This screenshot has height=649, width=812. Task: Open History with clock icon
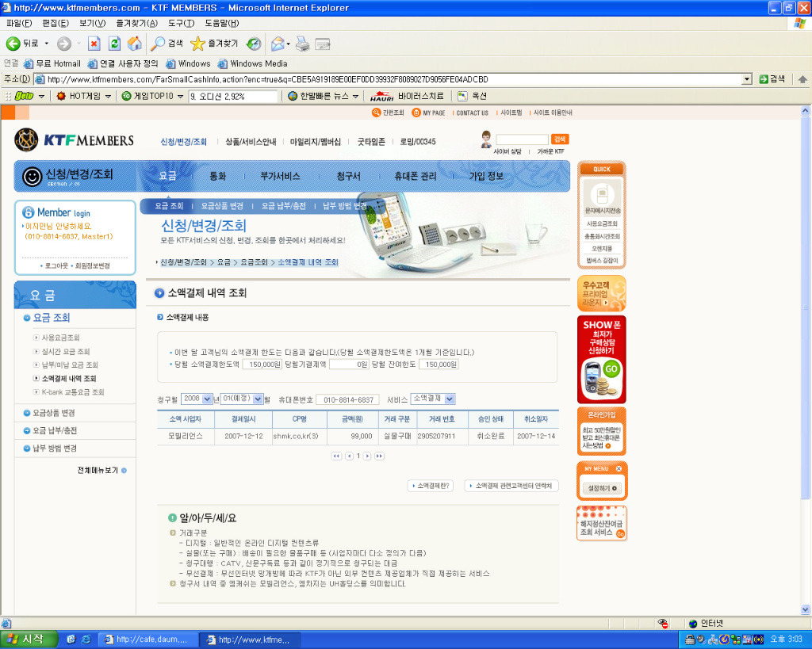[x=254, y=44]
